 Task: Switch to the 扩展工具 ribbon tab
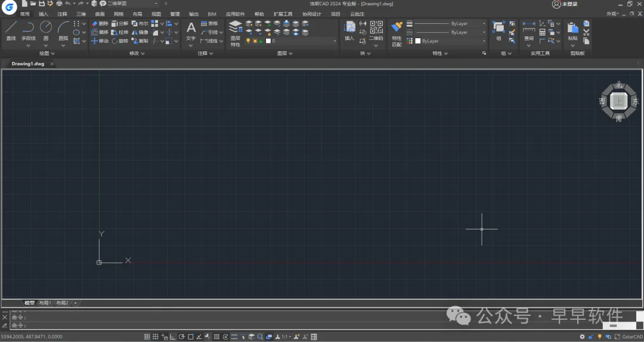coord(283,14)
